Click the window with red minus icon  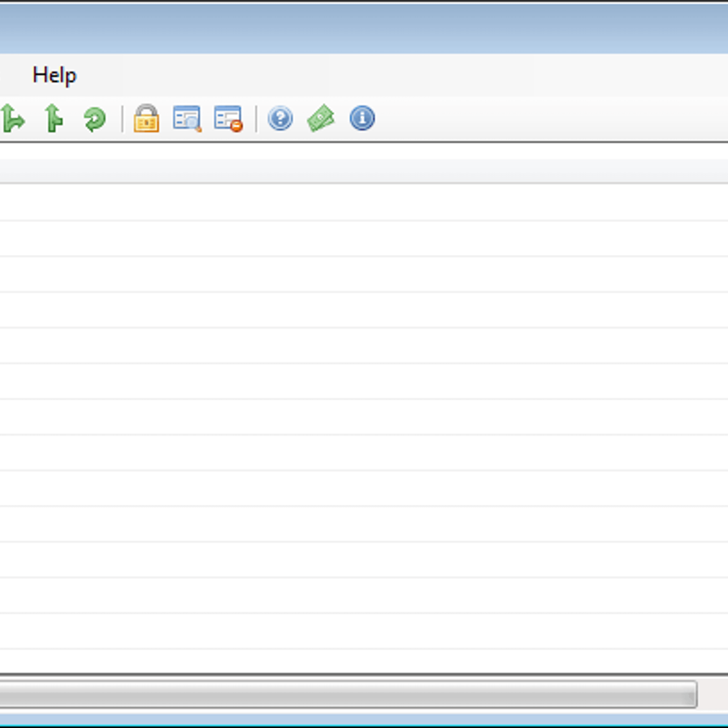(228, 119)
